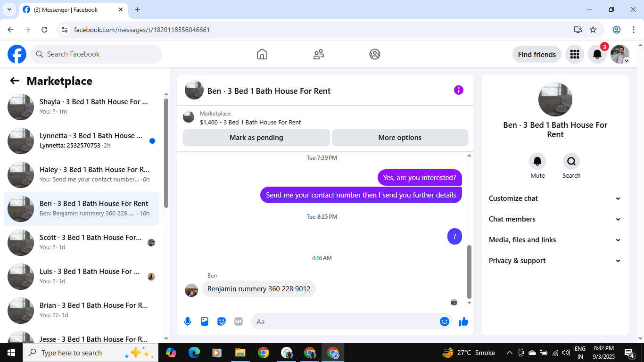This screenshot has height=362, width=644.
Task: Open the apps grid menu icon
Action: [574, 54]
